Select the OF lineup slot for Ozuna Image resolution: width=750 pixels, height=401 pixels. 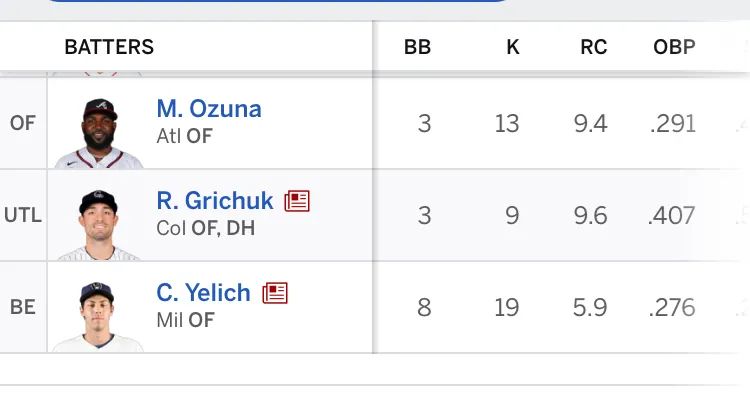coord(22,123)
